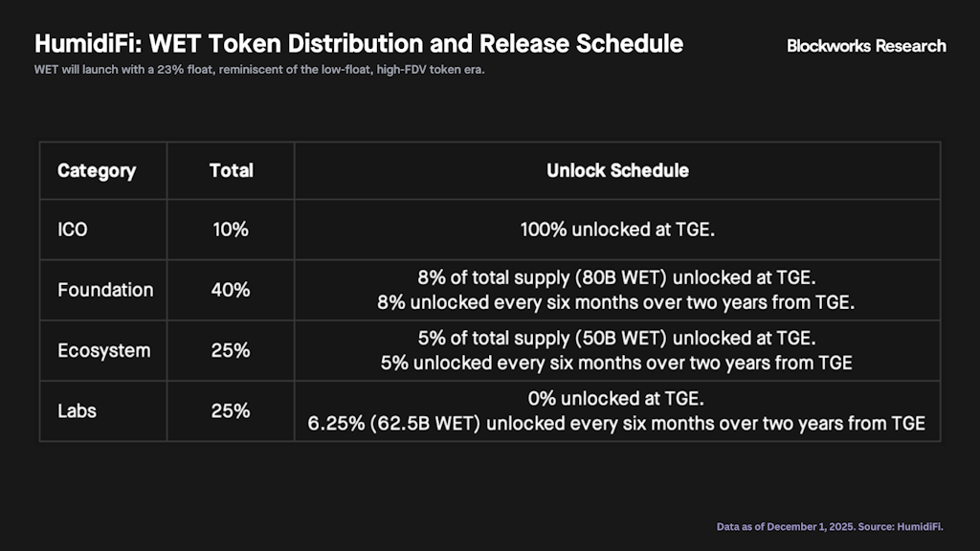Click the '5% of total supply (50B WET)' line
Viewport: 980px width, 551px height.
(617, 340)
